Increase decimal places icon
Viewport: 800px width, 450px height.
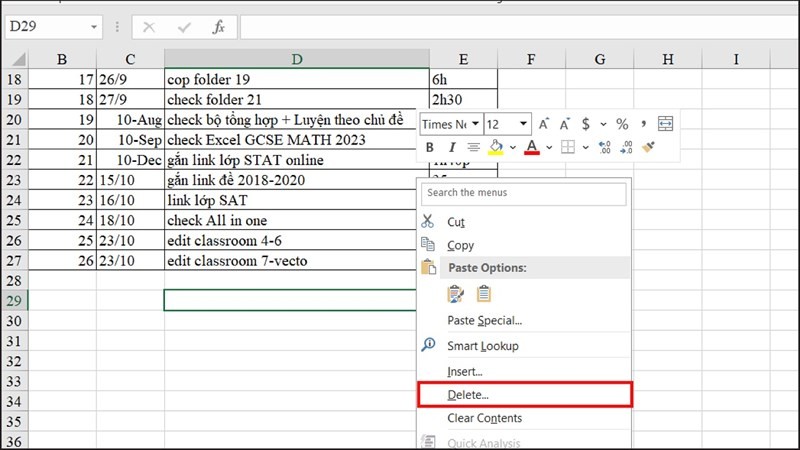pos(604,147)
